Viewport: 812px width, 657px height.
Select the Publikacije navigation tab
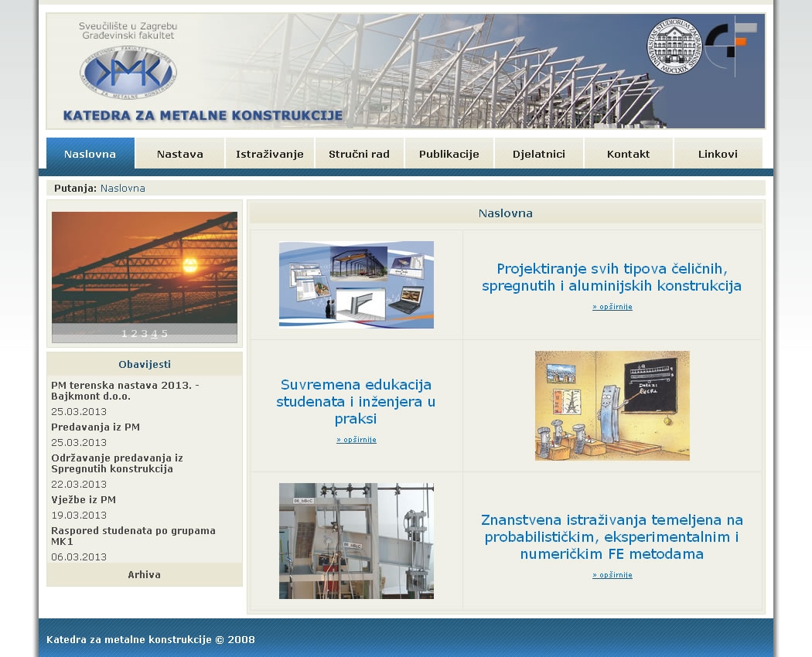(x=449, y=154)
